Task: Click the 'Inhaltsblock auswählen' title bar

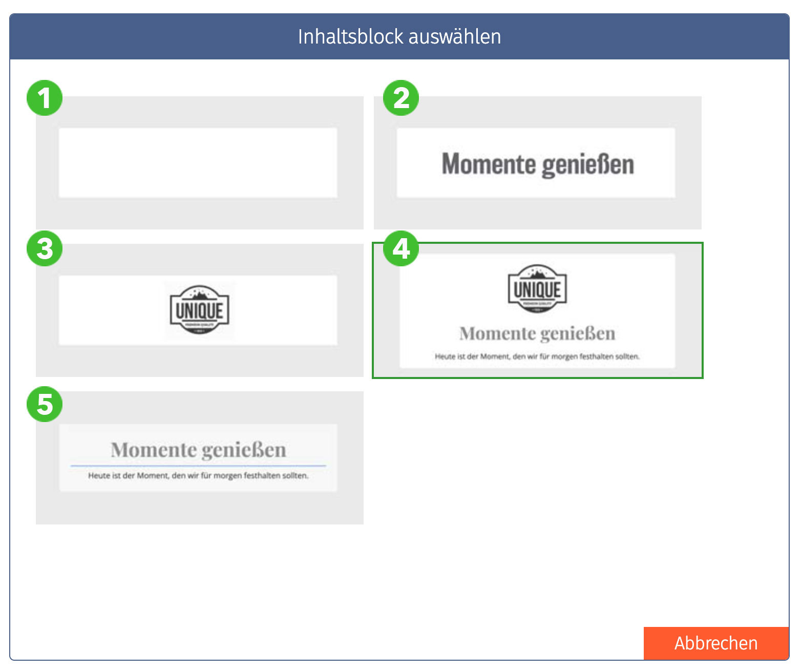Action: 399,37
